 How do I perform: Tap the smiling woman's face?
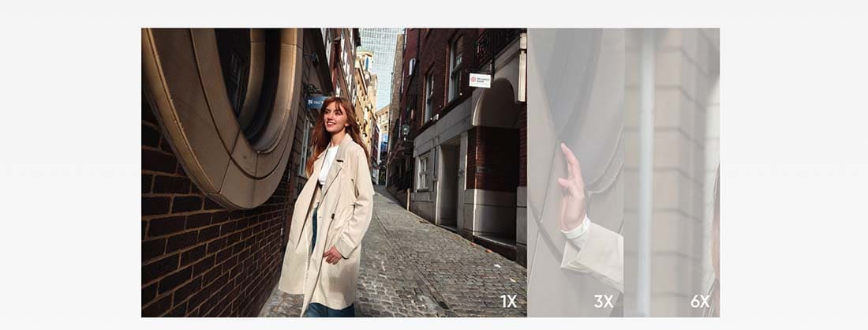[334, 116]
